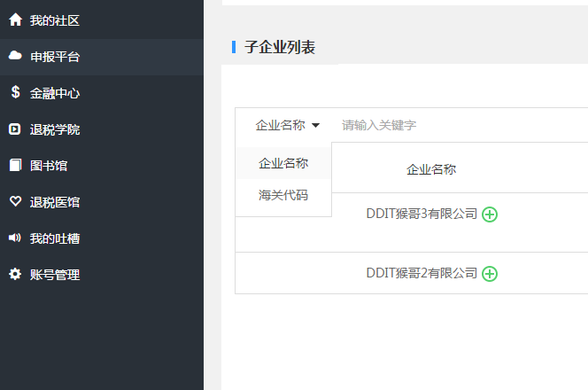This screenshot has width=588, height=390.
Task: Click the caret arrow next to 企业名称
Action: (x=316, y=126)
